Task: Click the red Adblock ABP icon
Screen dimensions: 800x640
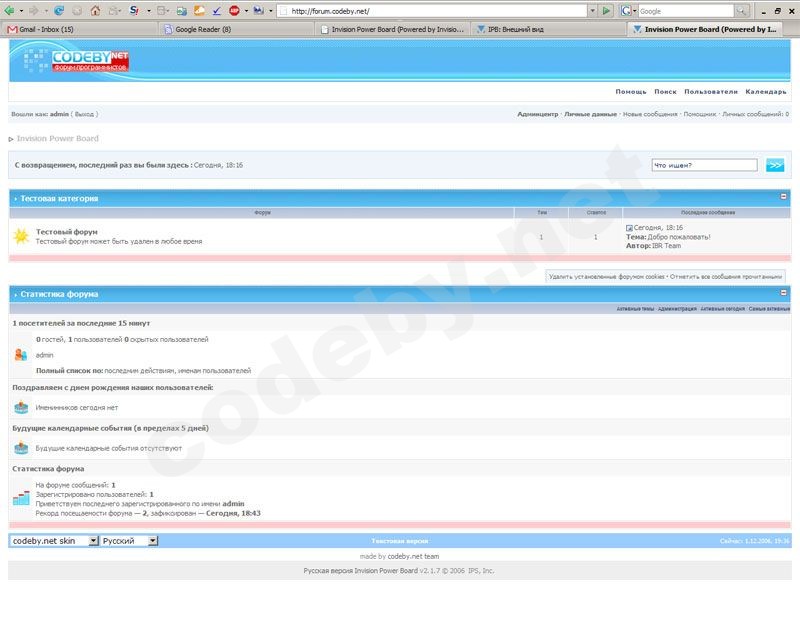Action: [x=234, y=10]
